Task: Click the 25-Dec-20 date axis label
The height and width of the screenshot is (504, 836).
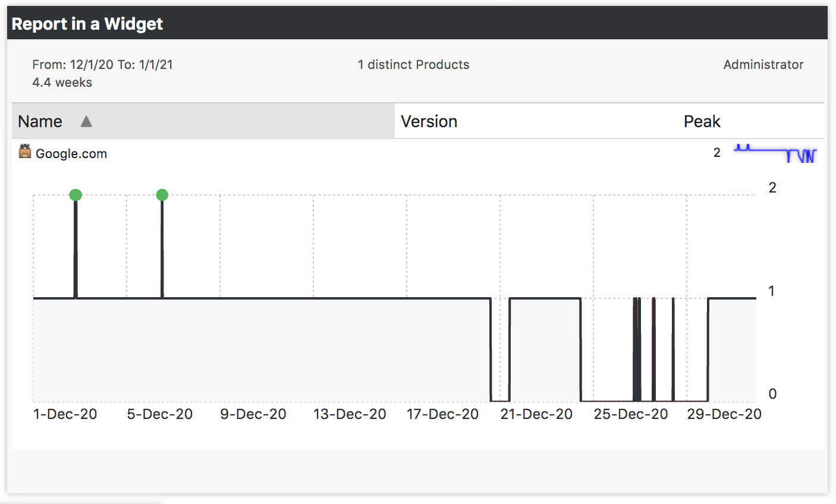Action: click(x=631, y=414)
